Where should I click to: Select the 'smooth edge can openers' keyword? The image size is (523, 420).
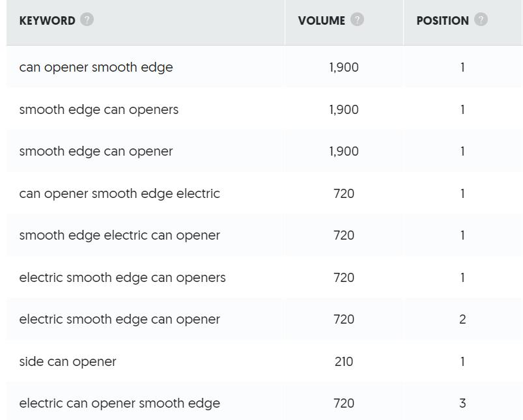click(99, 109)
